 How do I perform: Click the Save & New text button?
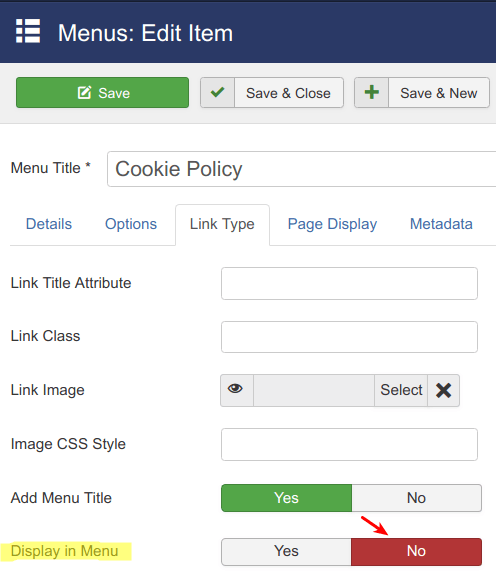439,93
